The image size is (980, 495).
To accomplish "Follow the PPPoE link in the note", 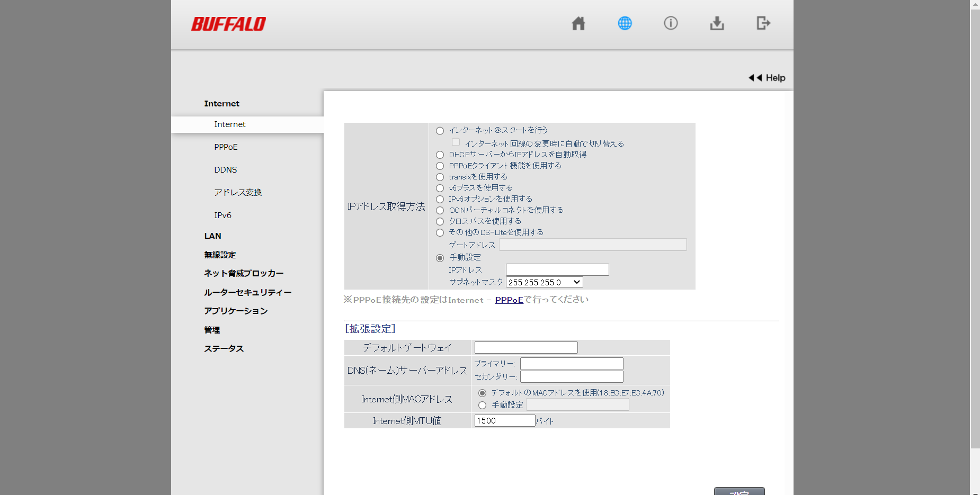I will (x=509, y=300).
